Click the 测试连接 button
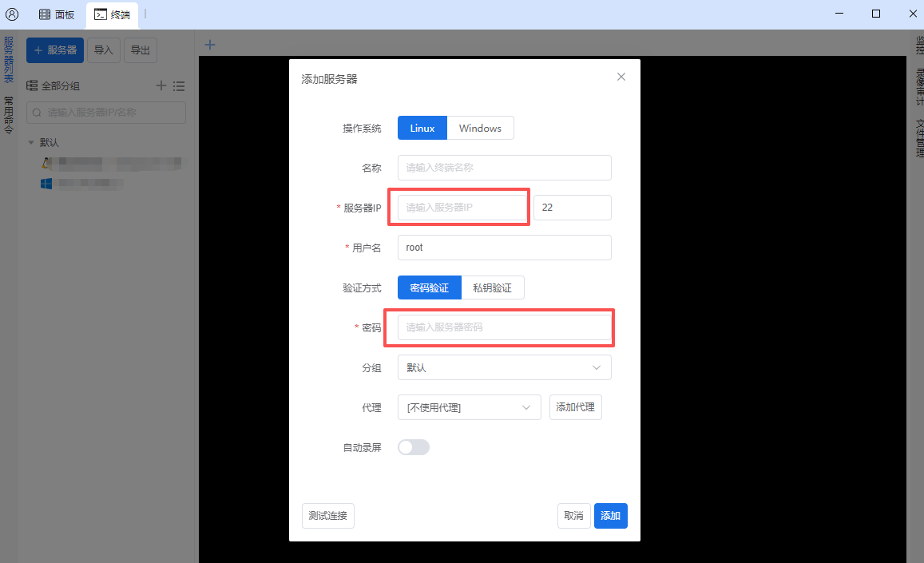The image size is (924, 563). click(327, 516)
